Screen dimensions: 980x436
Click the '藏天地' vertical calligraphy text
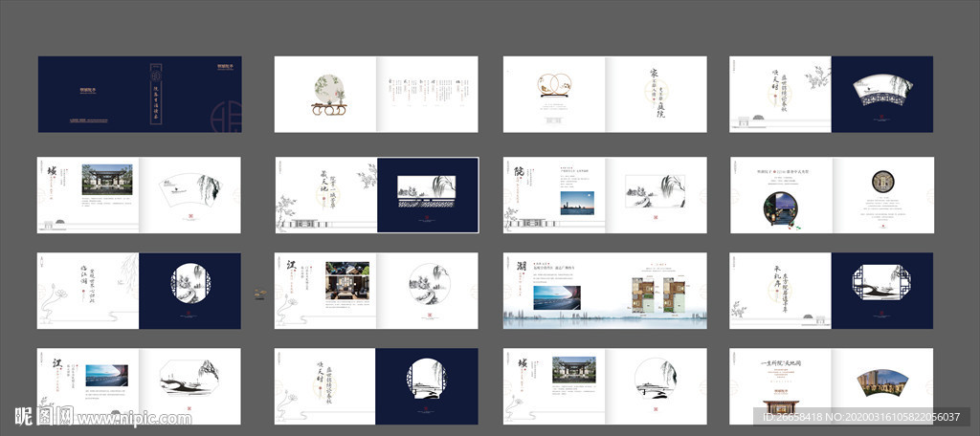[324, 183]
